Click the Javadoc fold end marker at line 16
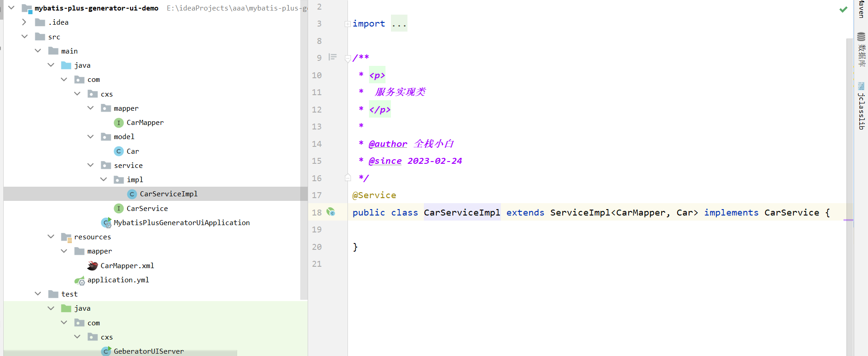868x356 pixels. coord(347,178)
